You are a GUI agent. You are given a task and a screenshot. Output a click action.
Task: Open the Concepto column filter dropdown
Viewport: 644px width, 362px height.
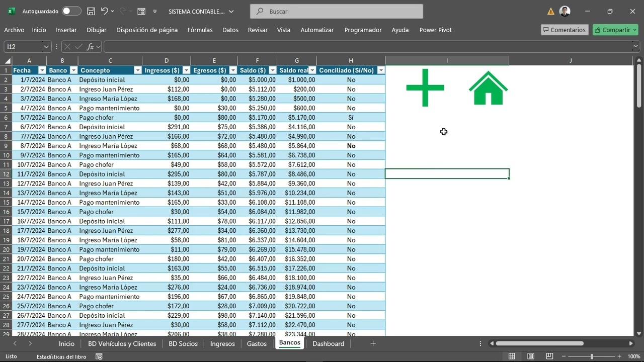point(137,70)
